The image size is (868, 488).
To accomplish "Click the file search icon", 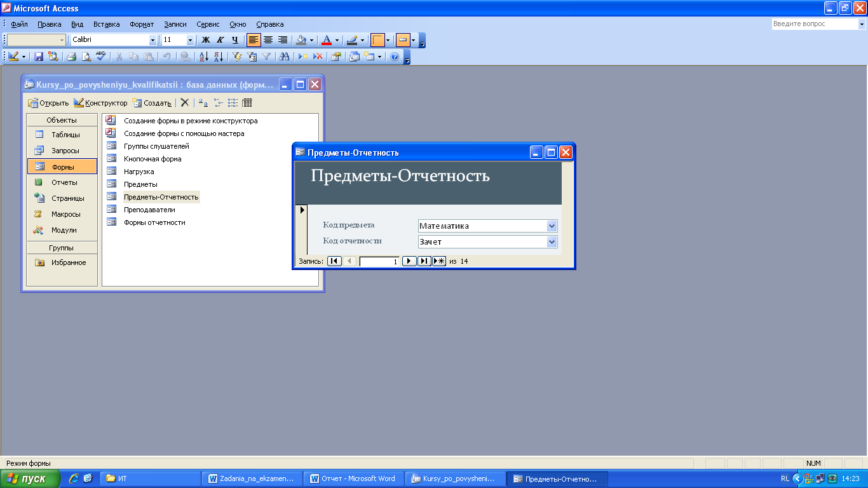I will click(53, 57).
